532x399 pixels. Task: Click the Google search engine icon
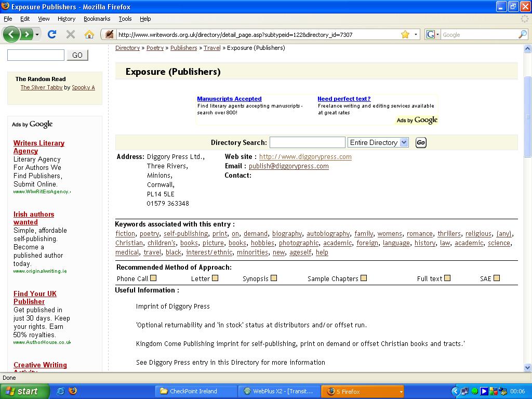pyautogui.click(x=431, y=34)
